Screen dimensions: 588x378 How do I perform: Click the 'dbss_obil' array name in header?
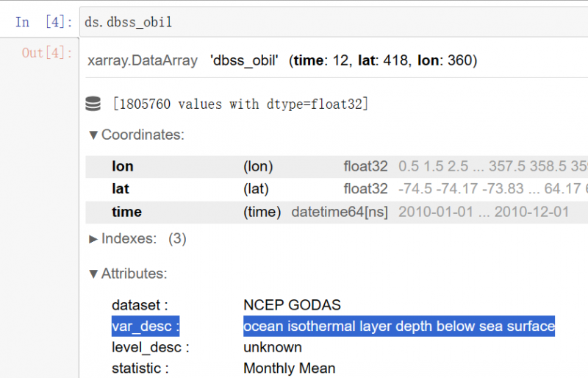click(244, 60)
